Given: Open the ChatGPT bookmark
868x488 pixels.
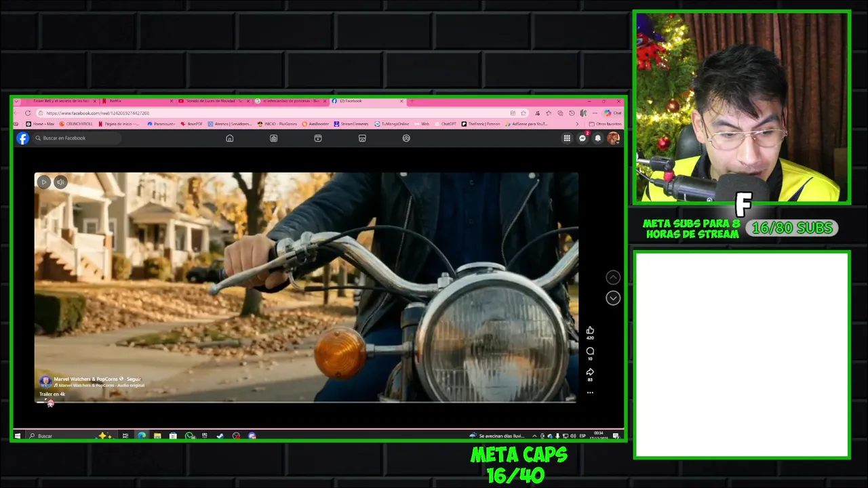Looking at the screenshot, I should coord(445,124).
